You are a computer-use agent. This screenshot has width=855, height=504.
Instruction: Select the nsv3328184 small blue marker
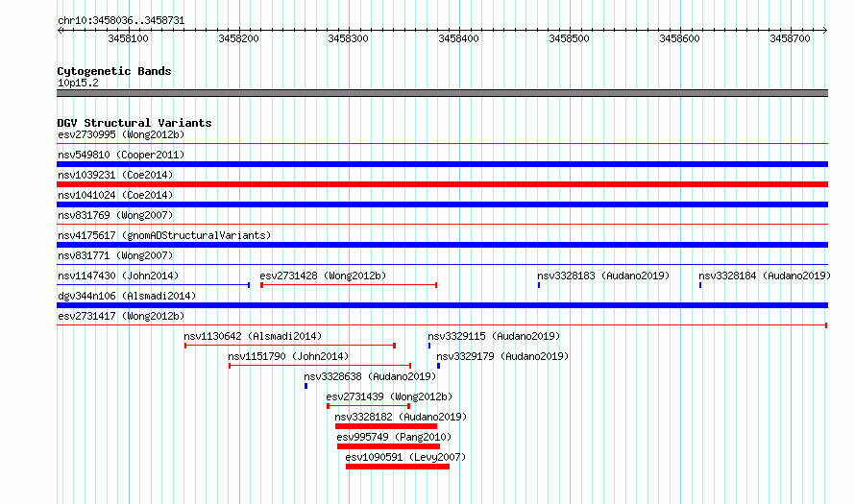700,285
